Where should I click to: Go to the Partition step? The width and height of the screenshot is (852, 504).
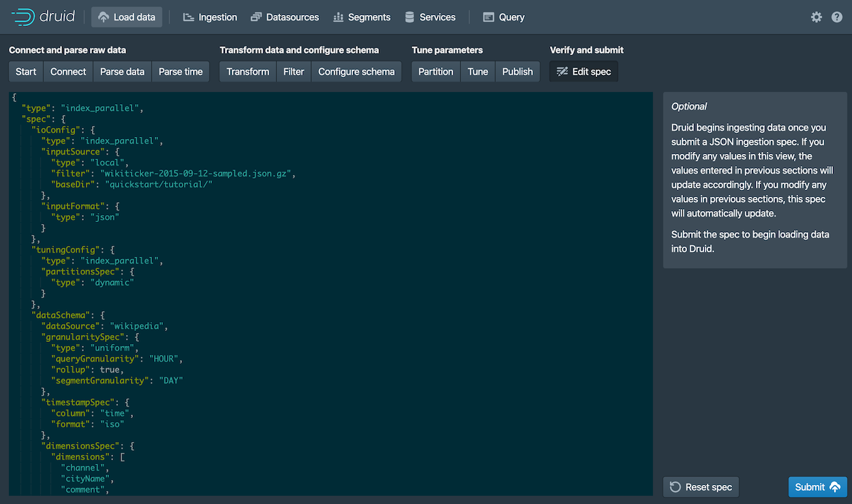[x=436, y=71]
